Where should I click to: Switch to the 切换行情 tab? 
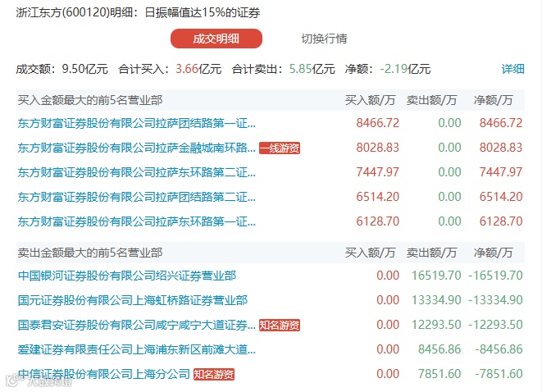[324, 39]
